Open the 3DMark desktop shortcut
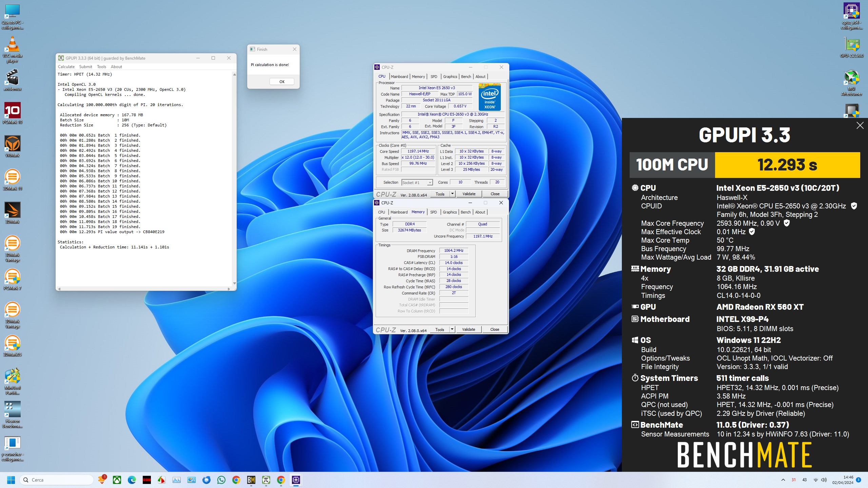 [12, 213]
